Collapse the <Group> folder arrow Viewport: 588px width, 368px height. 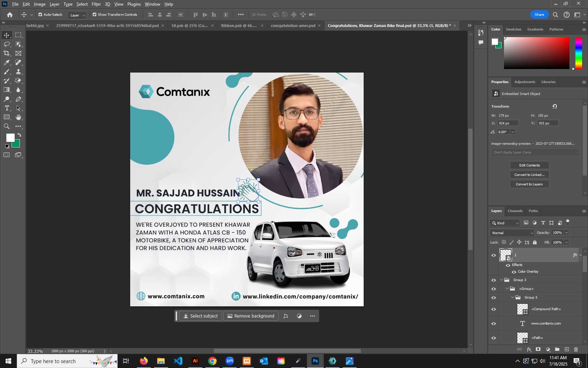coord(507,289)
